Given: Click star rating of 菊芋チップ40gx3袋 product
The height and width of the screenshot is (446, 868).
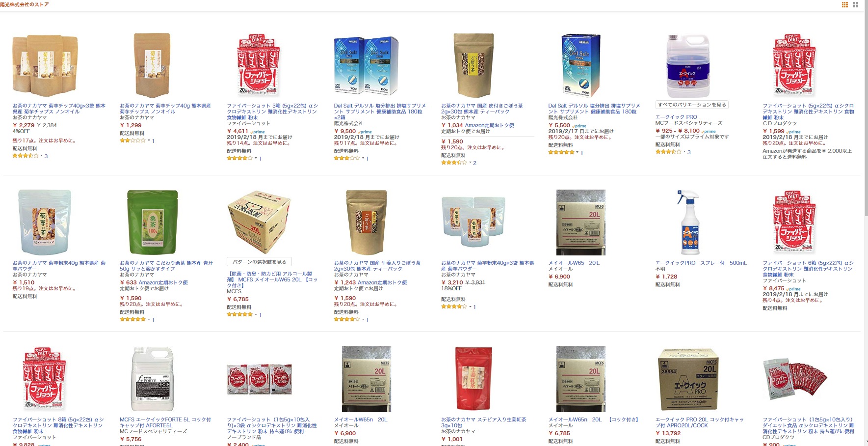Looking at the screenshot, I should pos(25,156).
